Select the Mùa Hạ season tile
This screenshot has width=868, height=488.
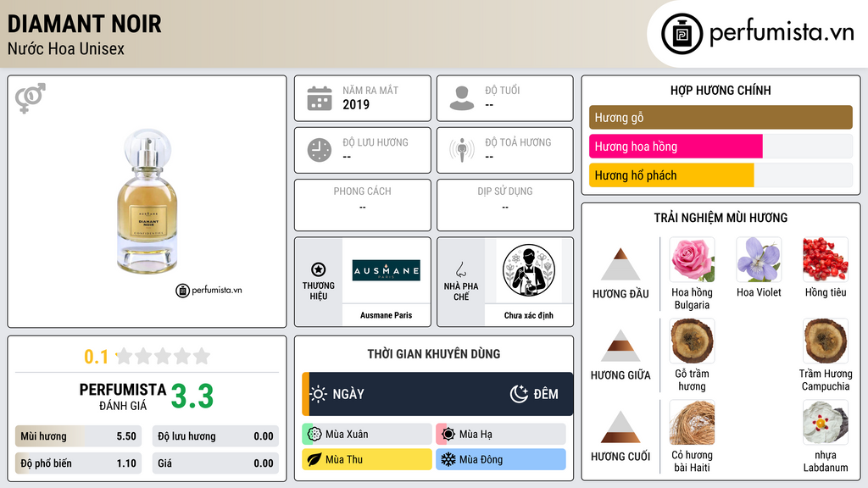pos(501,435)
